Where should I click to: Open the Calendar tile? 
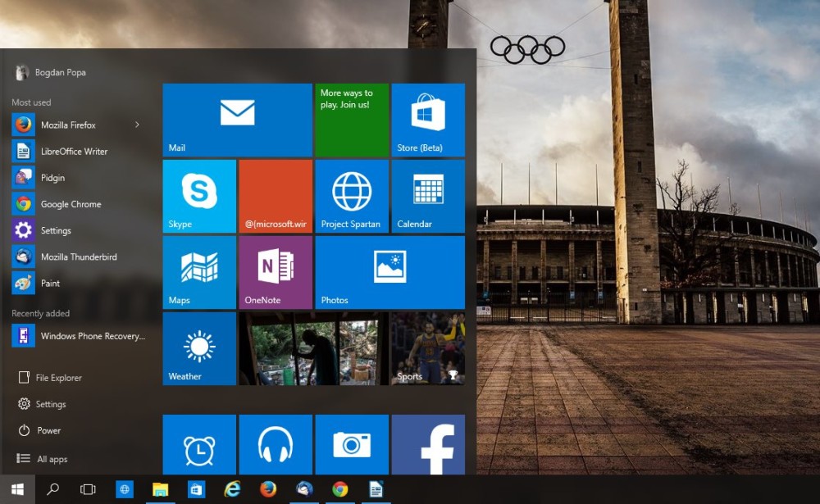coord(428,196)
